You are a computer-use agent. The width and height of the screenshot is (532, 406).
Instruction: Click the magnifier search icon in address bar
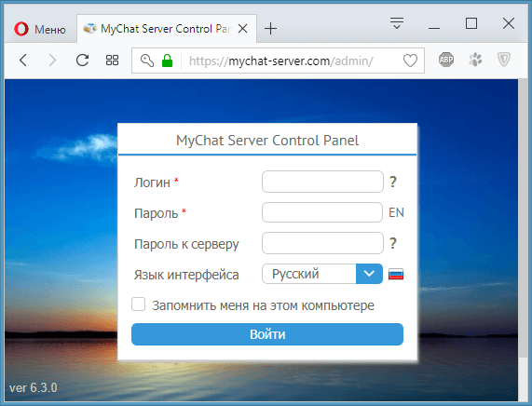pyautogui.click(x=147, y=61)
